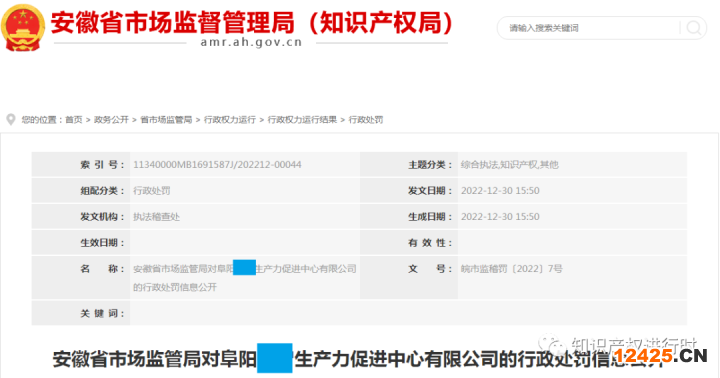Click the 关键词 label

pyautogui.click(x=102, y=314)
